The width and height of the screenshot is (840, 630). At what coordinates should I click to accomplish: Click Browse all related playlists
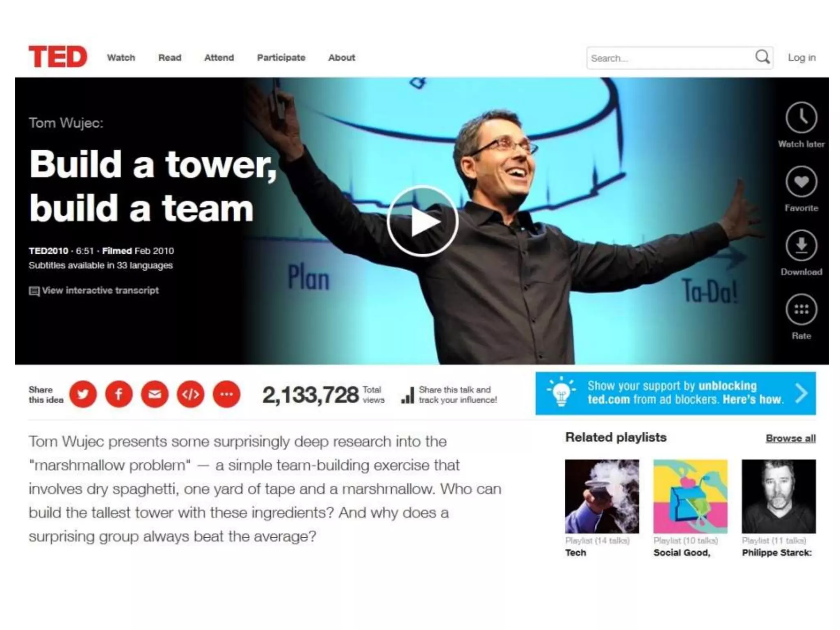(x=790, y=438)
